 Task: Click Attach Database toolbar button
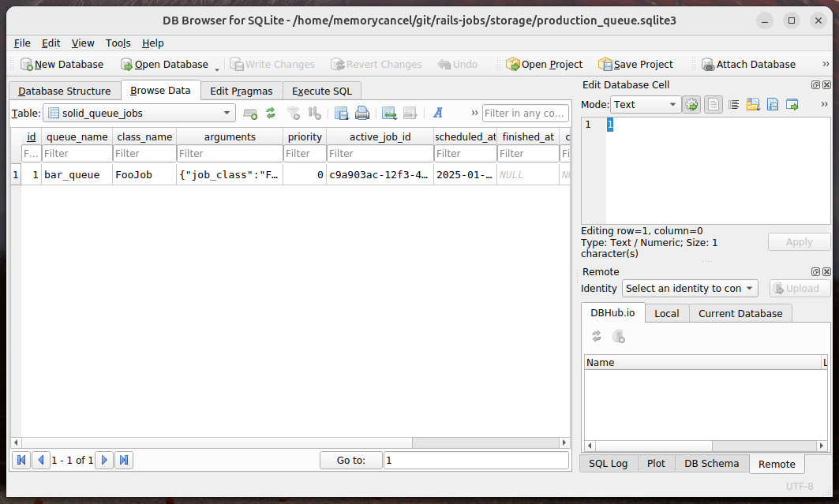point(748,65)
